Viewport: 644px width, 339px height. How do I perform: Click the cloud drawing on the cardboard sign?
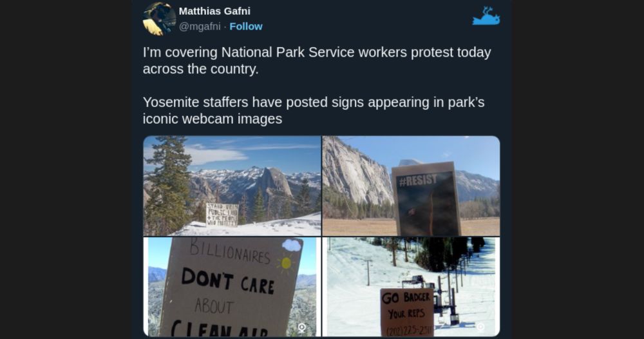(x=292, y=246)
